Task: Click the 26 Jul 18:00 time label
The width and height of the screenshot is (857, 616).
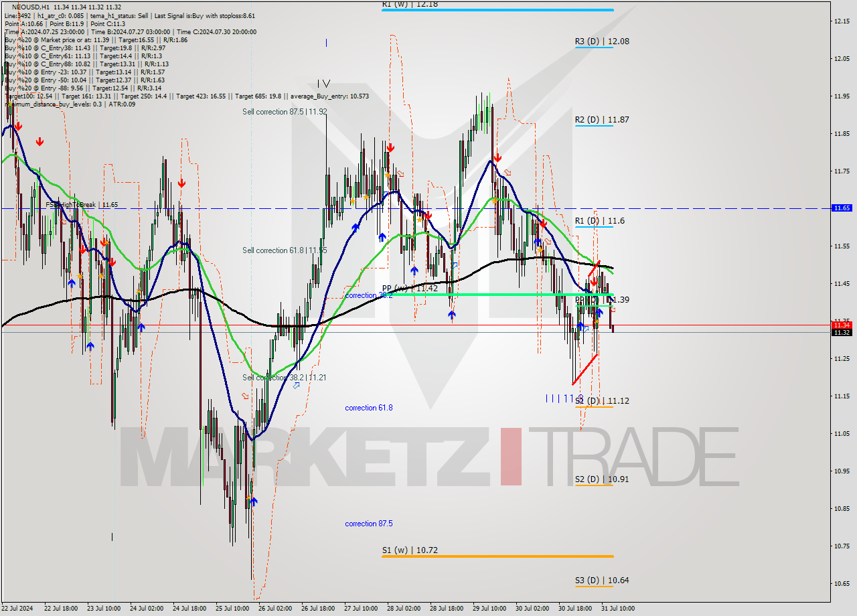Action: click(x=318, y=609)
